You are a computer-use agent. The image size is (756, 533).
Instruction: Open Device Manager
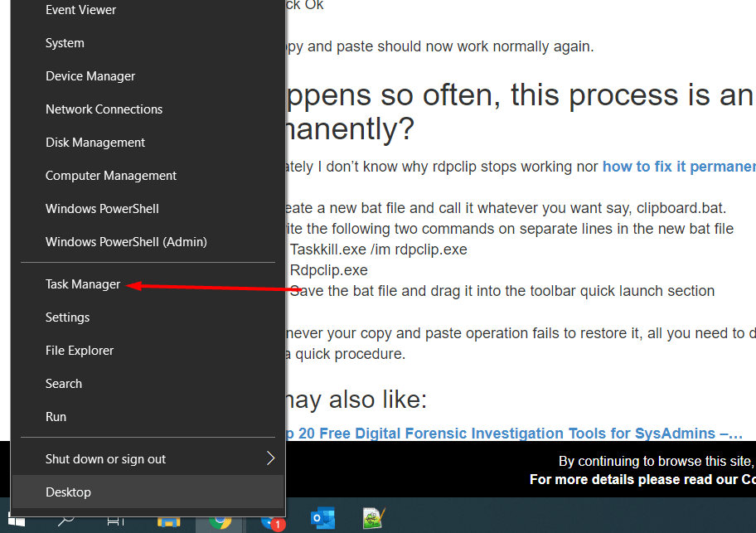point(90,75)
